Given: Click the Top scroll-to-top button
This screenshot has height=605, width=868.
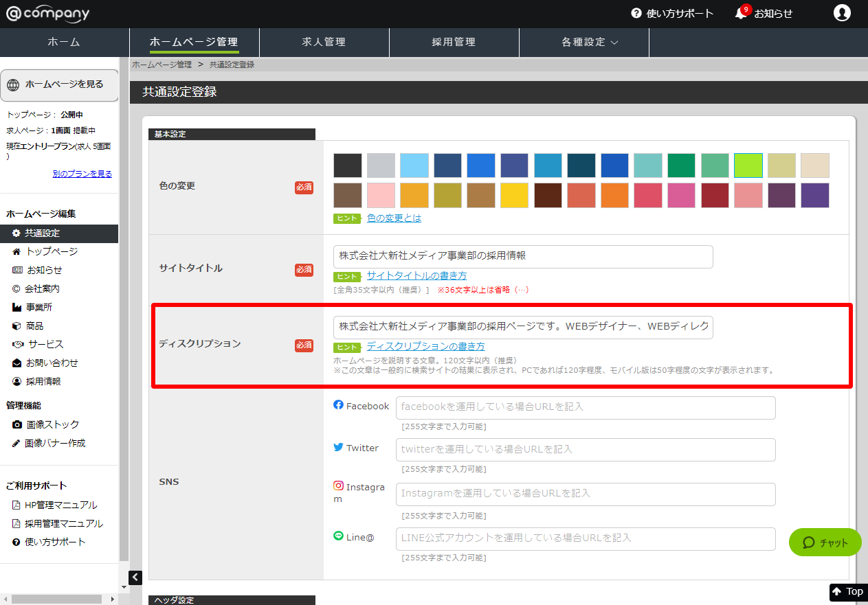Looking at the screenshot, I should [847, 591].
